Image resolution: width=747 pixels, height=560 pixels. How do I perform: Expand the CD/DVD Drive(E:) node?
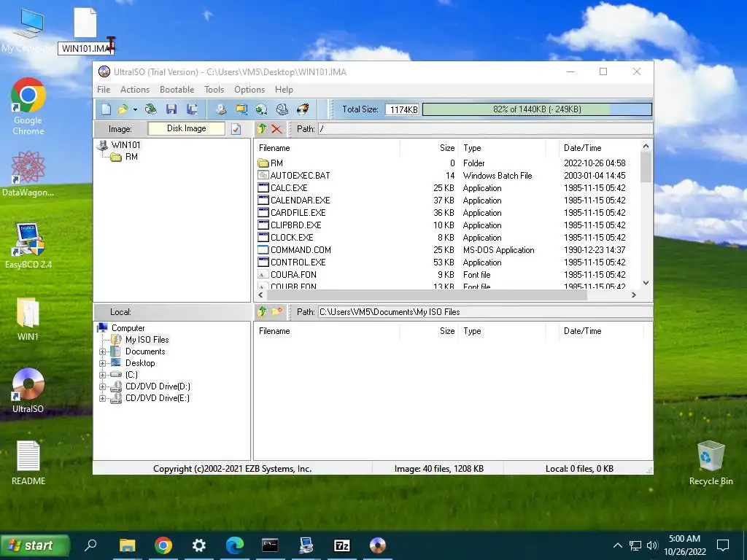coord(102,399)
